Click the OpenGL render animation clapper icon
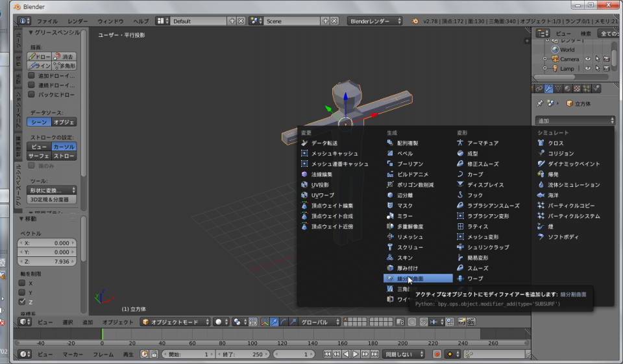The height and width of the screenshot is (364, 623). pyautogui.click(x=471, y=322)
